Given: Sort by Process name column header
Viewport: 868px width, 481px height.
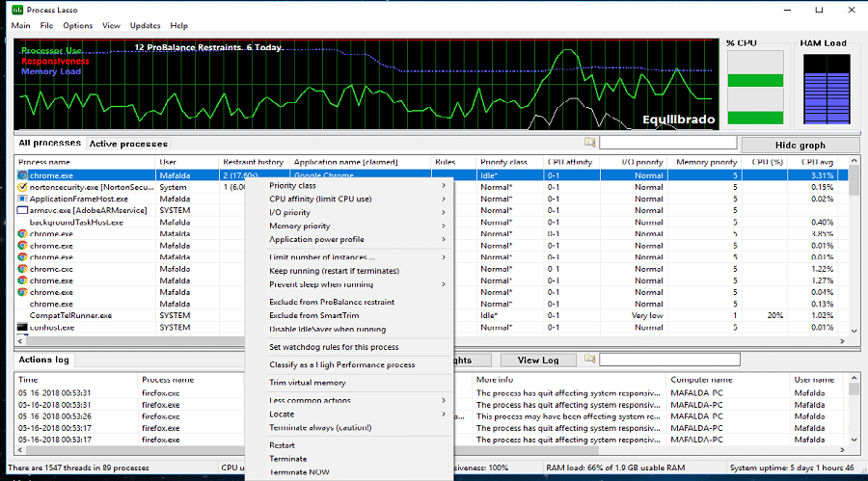Looking at the screenshot, I should (85, 162).
